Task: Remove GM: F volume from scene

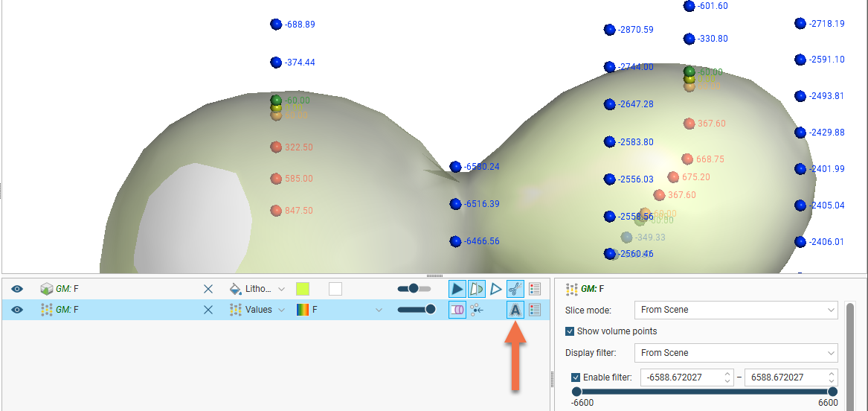Action: 208,289
